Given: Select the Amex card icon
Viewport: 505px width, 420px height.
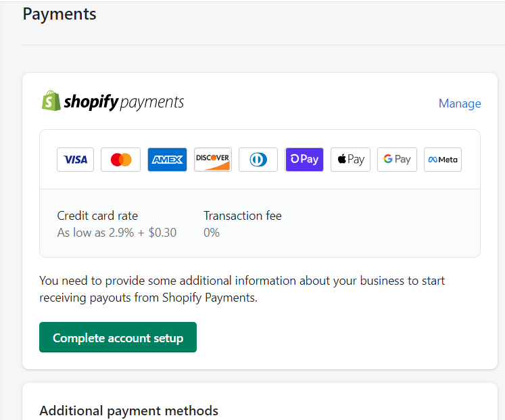Looking at the screenshot, I should pos(167,160).
